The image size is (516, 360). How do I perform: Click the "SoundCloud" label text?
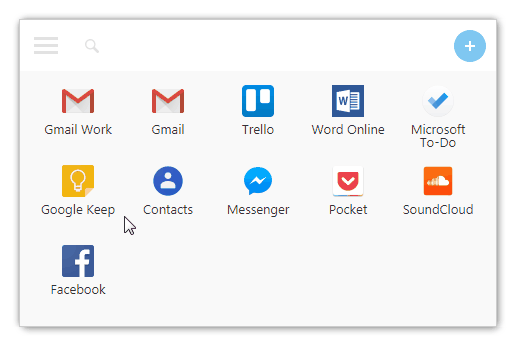pyautogui.click(x=438, y=210)
